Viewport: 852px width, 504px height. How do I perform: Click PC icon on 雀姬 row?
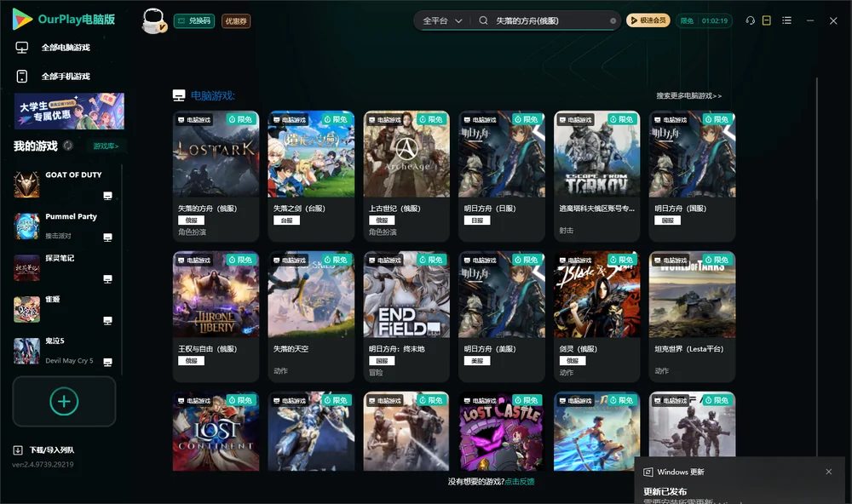click(107, 320)
